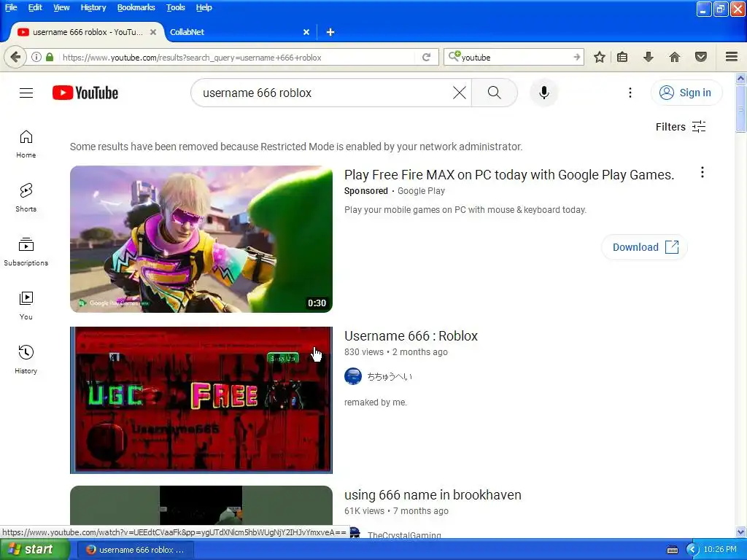Click the YouTube logo
Image resolution: width=747 pixels, height=560 pixels.
85,93
